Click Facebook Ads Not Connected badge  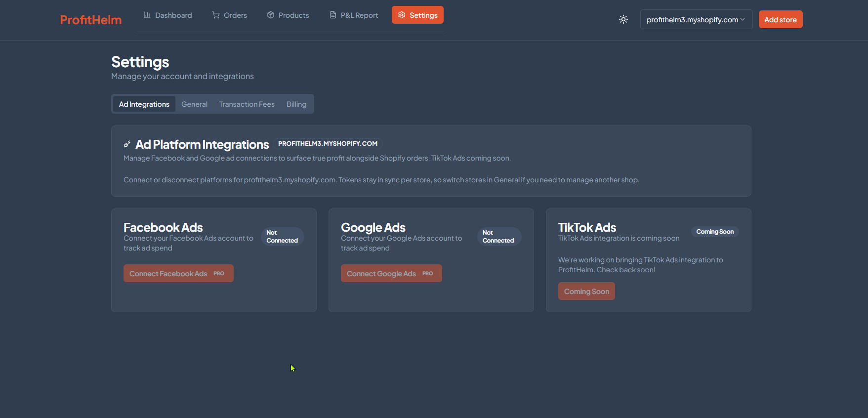[282, 236]
